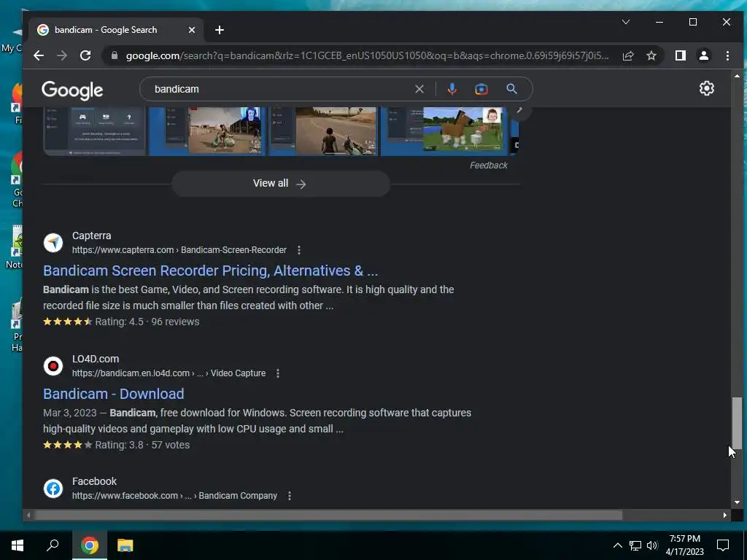Open the Minecraft horse image thumbnail

(x=445, y=131)
